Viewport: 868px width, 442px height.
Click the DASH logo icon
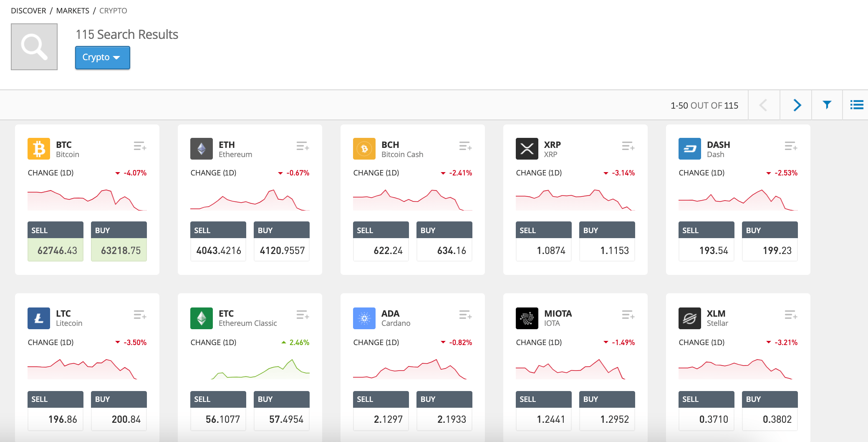(x=690, y=149)
